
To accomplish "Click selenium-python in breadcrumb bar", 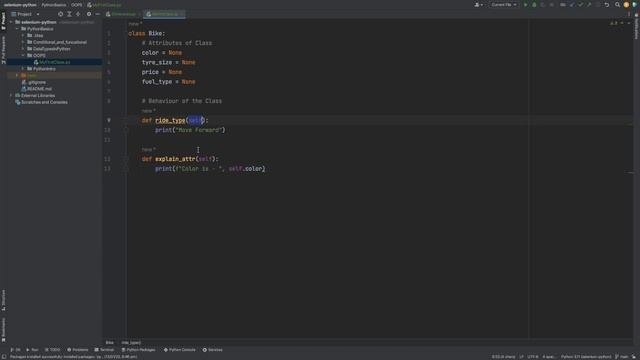I will [x=20, y=5].
